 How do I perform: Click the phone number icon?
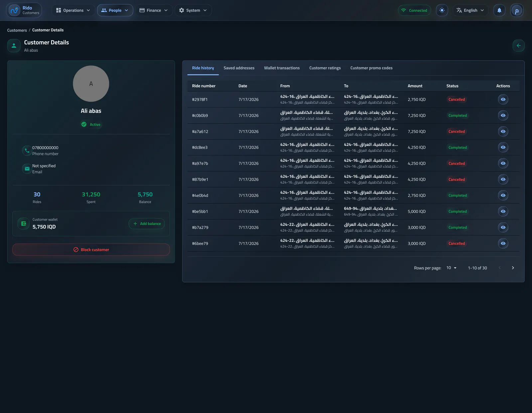[27, 150]
